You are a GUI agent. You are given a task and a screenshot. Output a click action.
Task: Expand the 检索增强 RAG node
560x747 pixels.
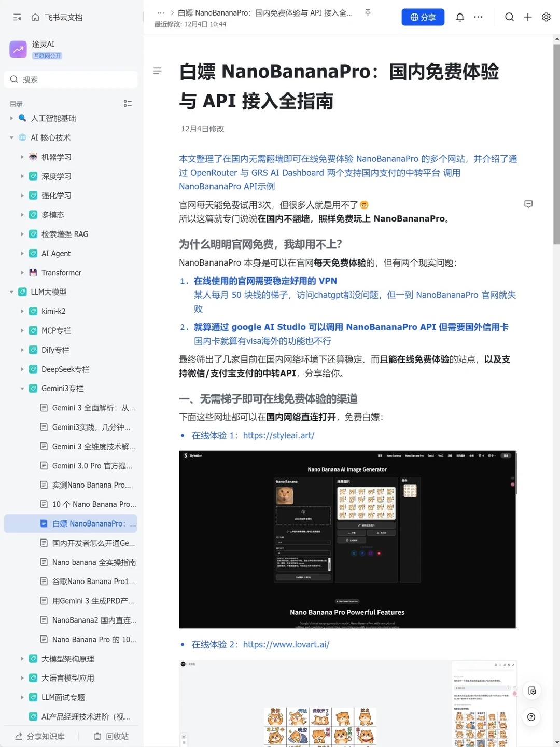(x=22, y=234)
